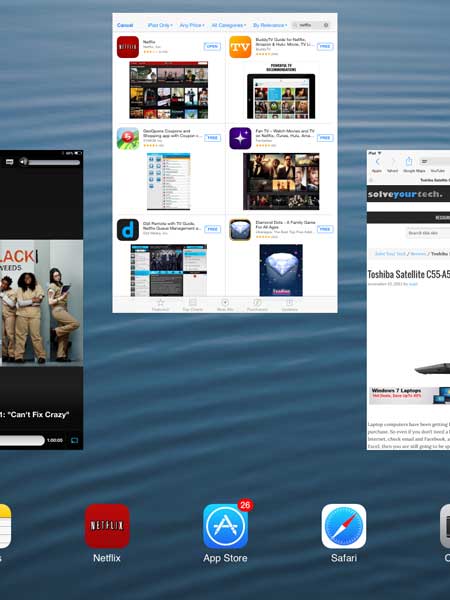Tap the Safari share icon
This screenshot has height=600, width=450.
point(409,161)
